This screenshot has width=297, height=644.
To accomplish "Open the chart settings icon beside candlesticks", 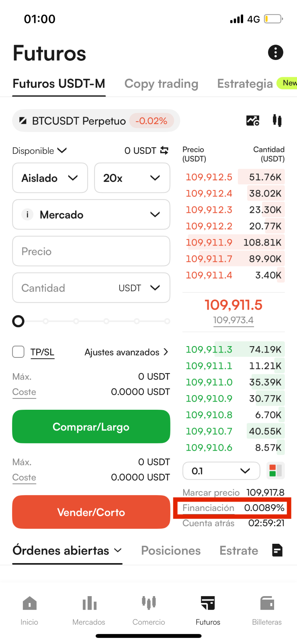I will coord(253,120).
